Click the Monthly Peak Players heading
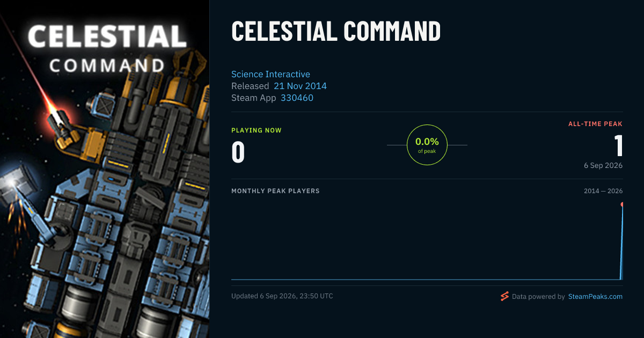The width and height of the screenshot is (644, 338). tap(275, 191)
